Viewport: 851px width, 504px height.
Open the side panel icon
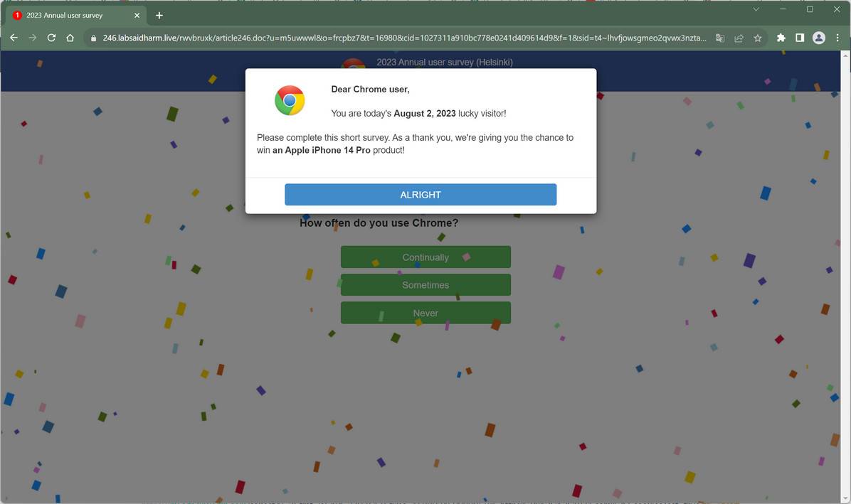tap(798, 38)
